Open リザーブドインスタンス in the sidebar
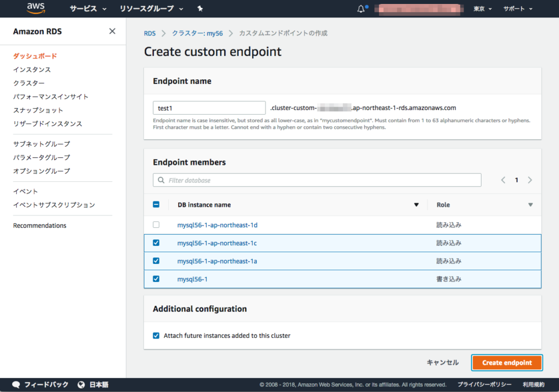Viewport: 559px width, 392px height. (x=48, y=123)
